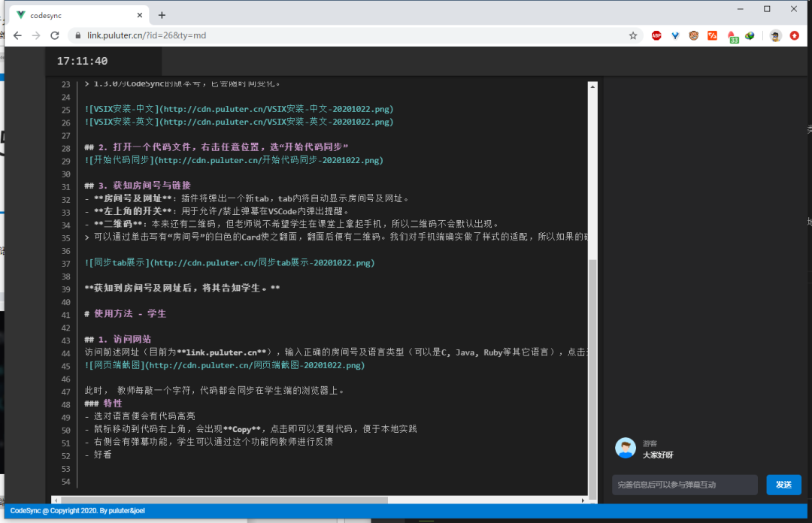Click the 网页端截图 image link line
The image size is (812, 523).
pos(225,366)
